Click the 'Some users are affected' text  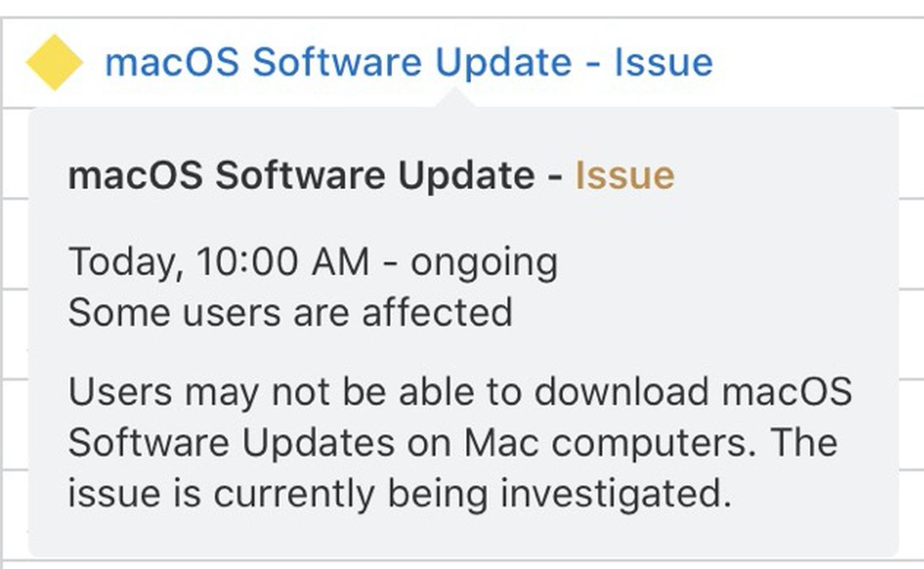(x=290, y=313)
